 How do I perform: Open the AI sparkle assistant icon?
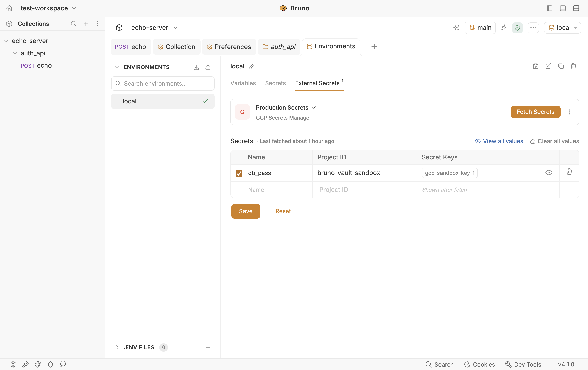pyautogui.click(x=456, y=28)
